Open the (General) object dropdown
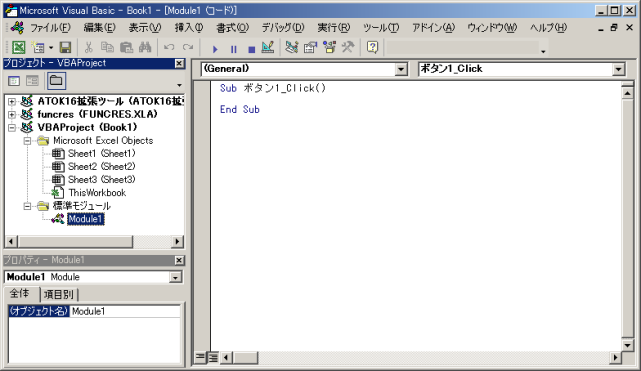Viewport: 641px width, 371px height. 401,69
